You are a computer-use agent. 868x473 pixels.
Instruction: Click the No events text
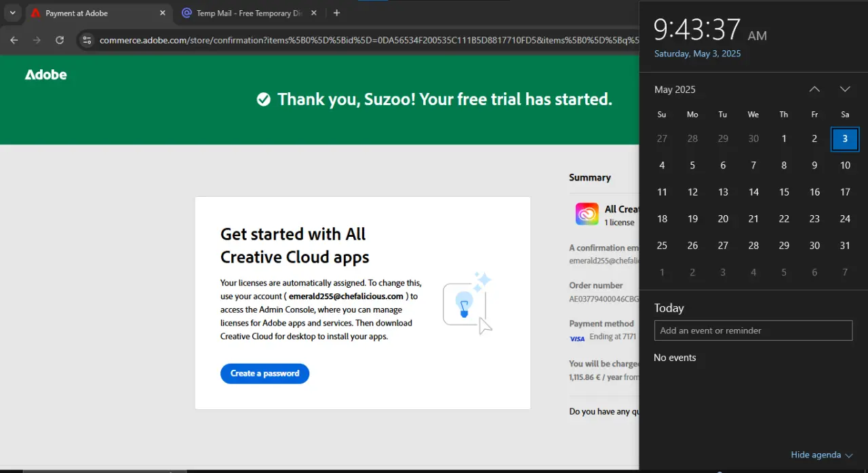click(675, 358)
